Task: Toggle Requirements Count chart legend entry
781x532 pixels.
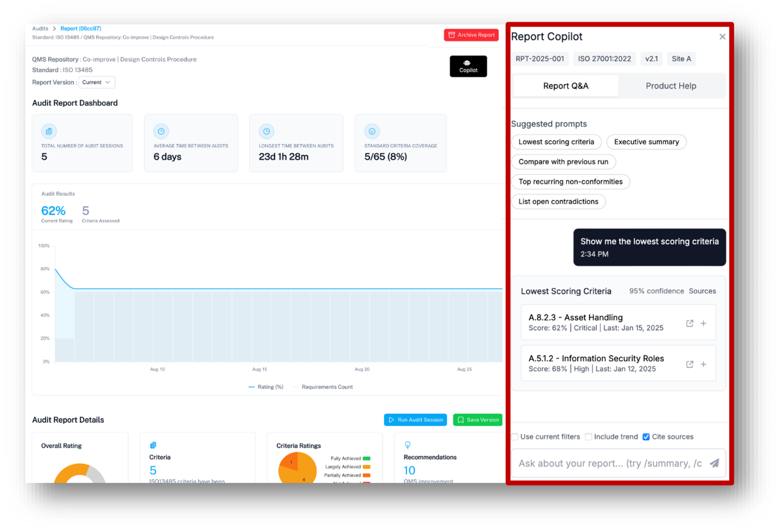Action: coord(323,387)
